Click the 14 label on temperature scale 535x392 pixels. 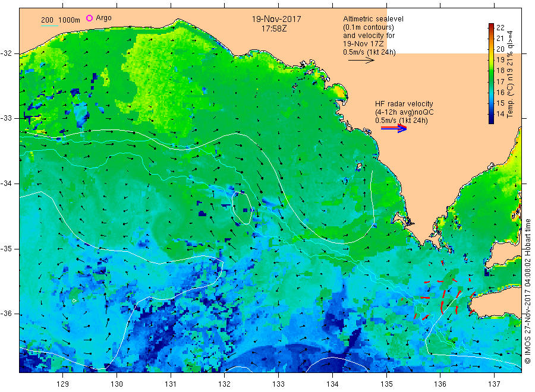pos(500,114)
